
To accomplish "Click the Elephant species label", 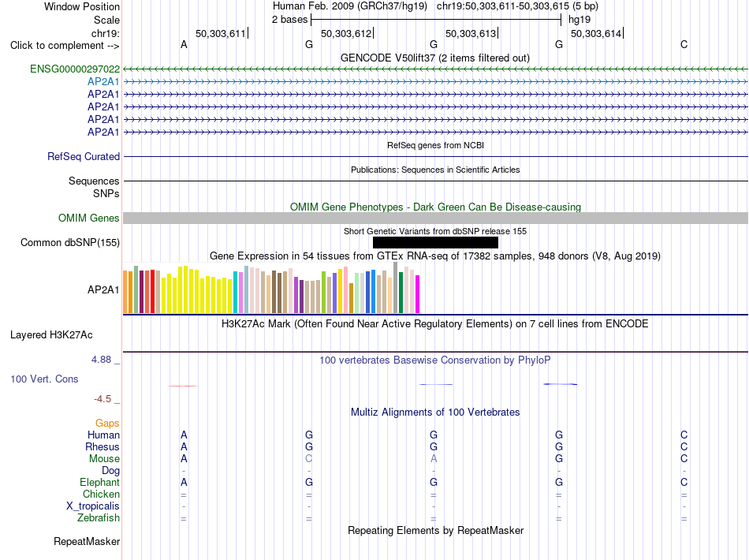I will click(x=99, y=483).
